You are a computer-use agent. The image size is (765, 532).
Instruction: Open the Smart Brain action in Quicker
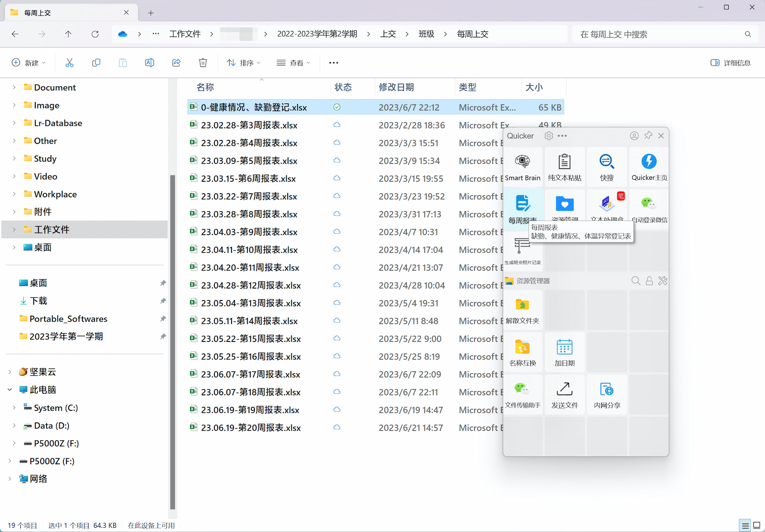pos(522,167)
